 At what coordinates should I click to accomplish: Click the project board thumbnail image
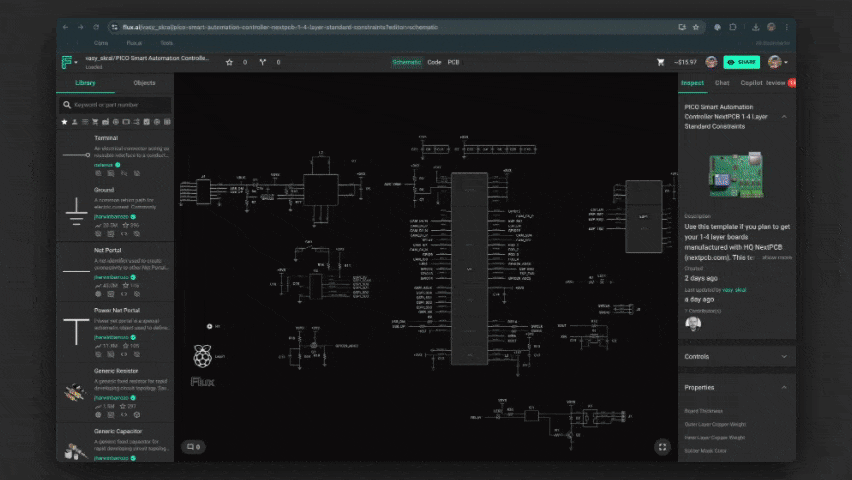[x=735, y=177]
